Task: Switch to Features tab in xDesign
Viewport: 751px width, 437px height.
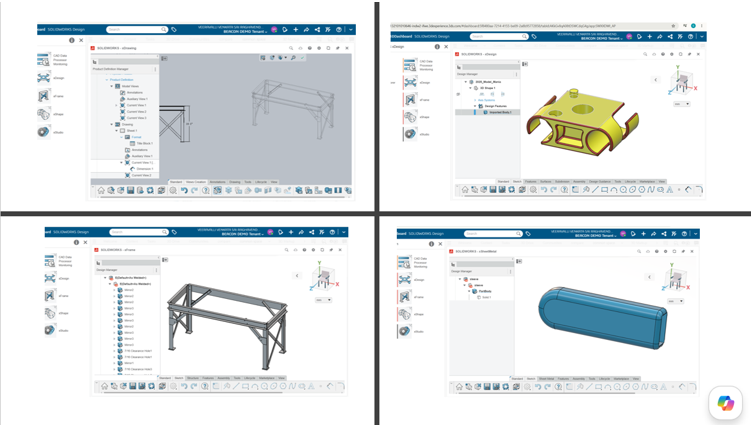Action: [531, 182]
